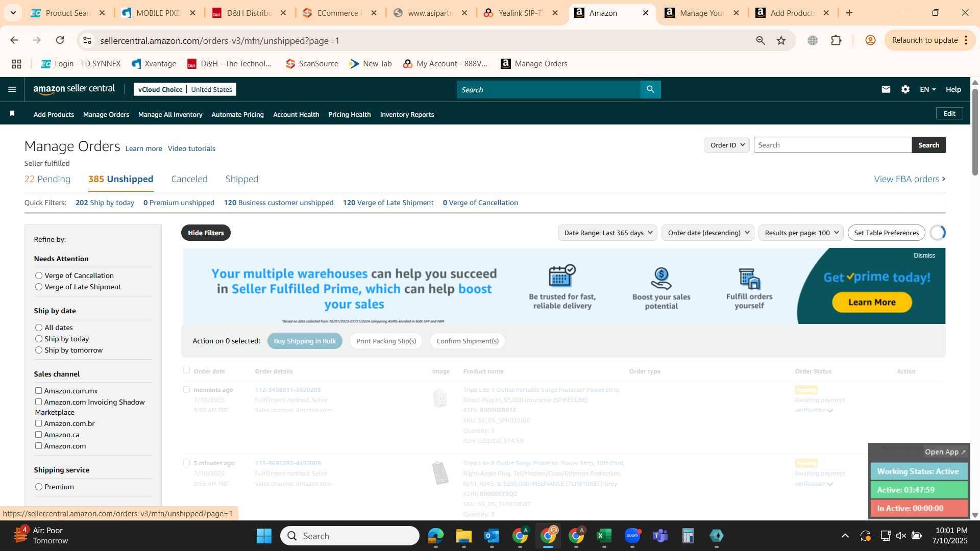Click the bookmark flag icon in nav bar
Screen dimensions: 980x551
12,114
